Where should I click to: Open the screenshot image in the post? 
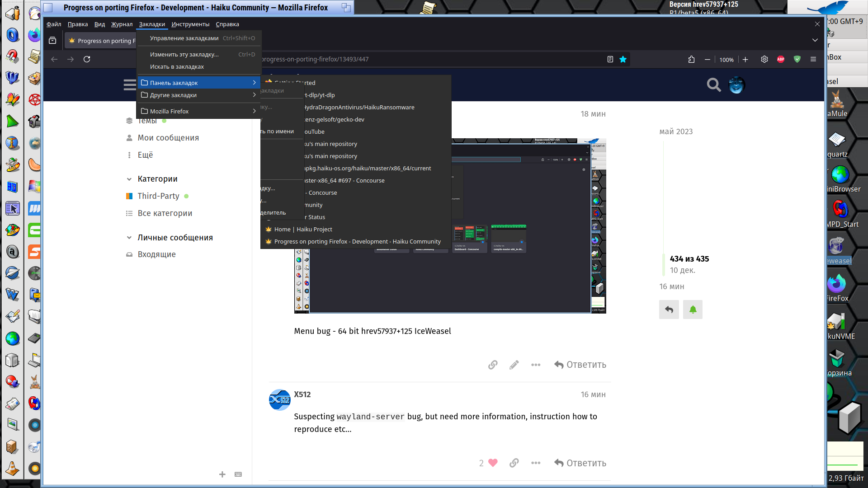[x=450, y=226]
